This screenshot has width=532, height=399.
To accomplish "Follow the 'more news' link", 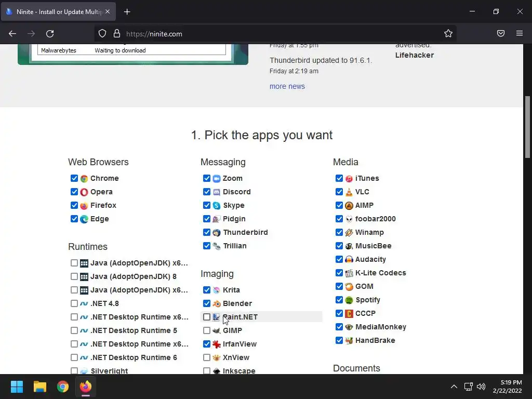I will (x=287, y=87).
